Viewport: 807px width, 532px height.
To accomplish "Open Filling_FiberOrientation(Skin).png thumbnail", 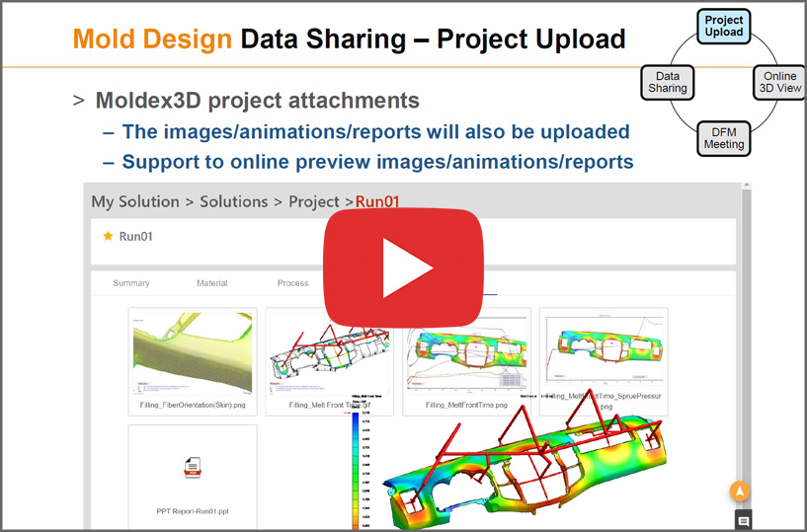I will click(x=193, y=361).
